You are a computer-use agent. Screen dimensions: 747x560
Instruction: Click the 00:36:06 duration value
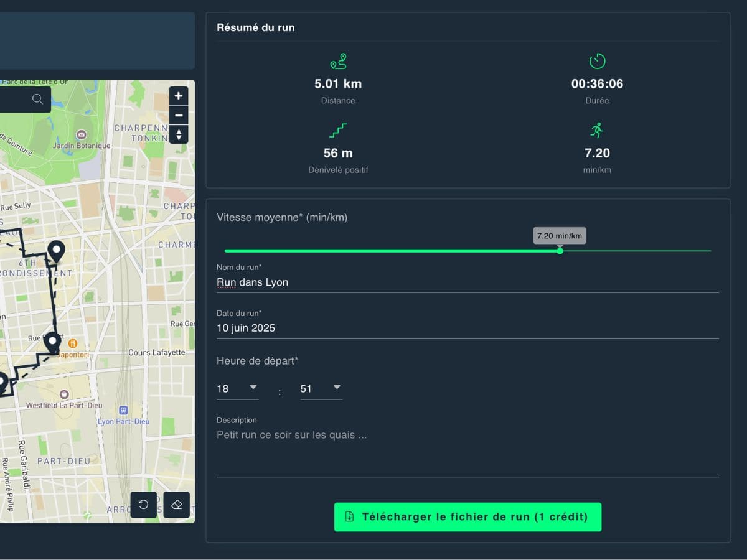(597, 84)
